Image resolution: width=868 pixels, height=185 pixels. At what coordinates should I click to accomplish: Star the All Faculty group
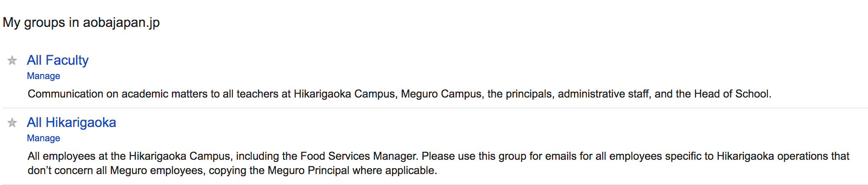tap(12, 61)
